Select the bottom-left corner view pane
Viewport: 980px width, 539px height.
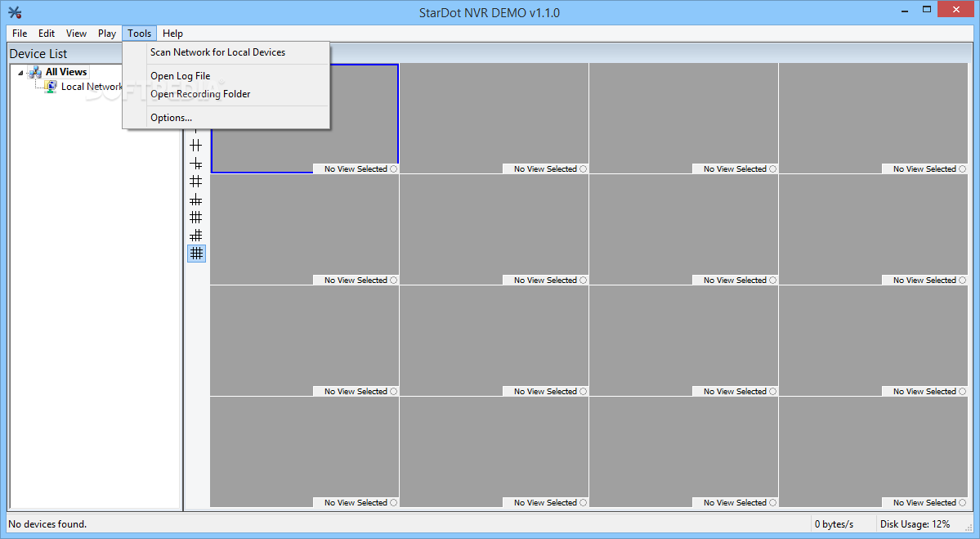point(304,451)
